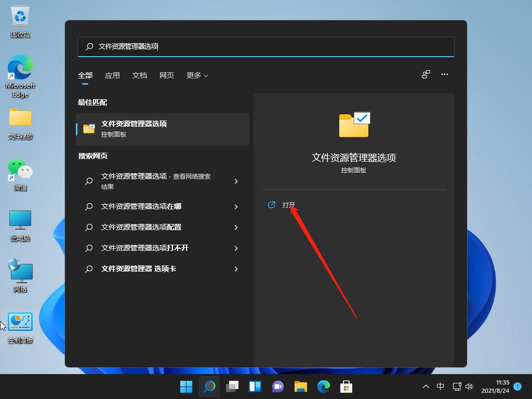
Task: Click inside the search input box
Action: pyautogui.click(x=265, y=46)
